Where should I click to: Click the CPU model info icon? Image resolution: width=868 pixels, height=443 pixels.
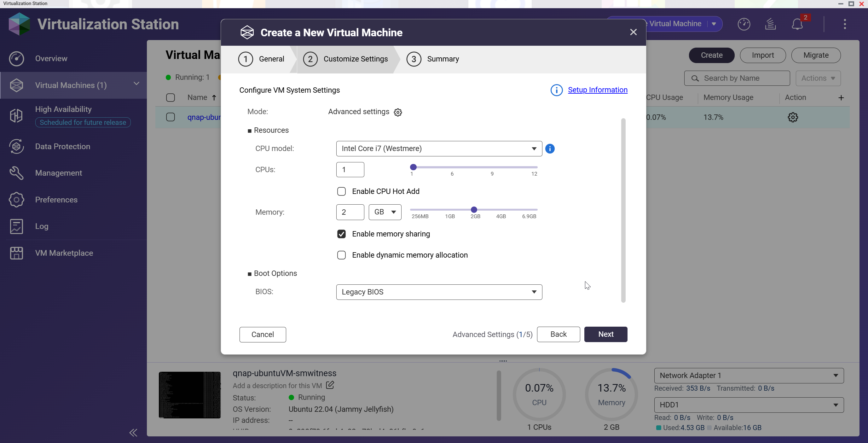coord(550,149)
